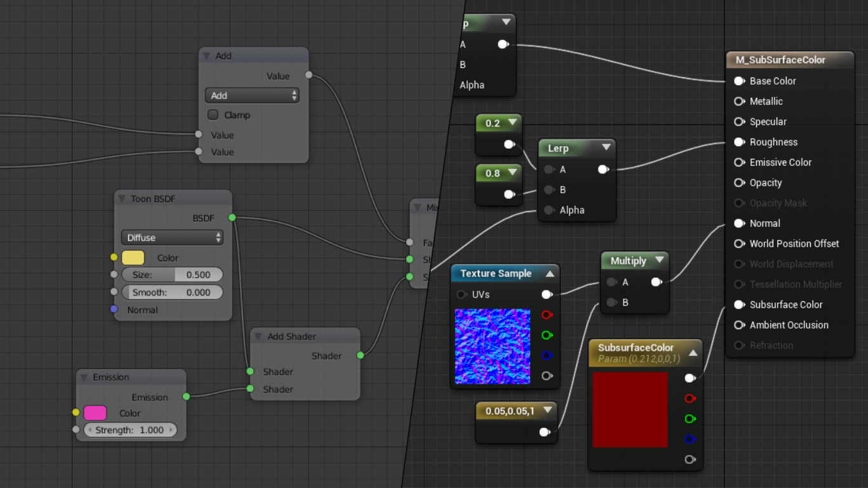Click the red channel output pin on Texture Sample
The width and height of the screenshot is (868, 488).
[x=547, y=315]
